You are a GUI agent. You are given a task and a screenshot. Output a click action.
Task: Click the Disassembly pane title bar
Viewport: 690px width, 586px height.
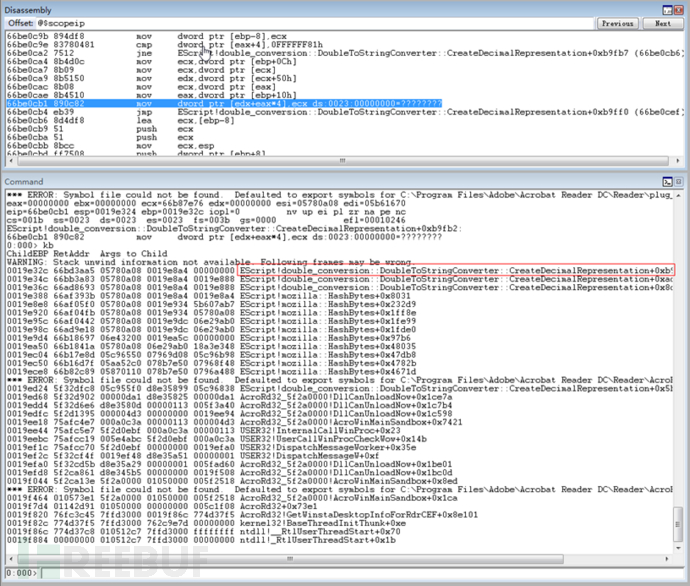pyautogui.click(x=330, y=10)
